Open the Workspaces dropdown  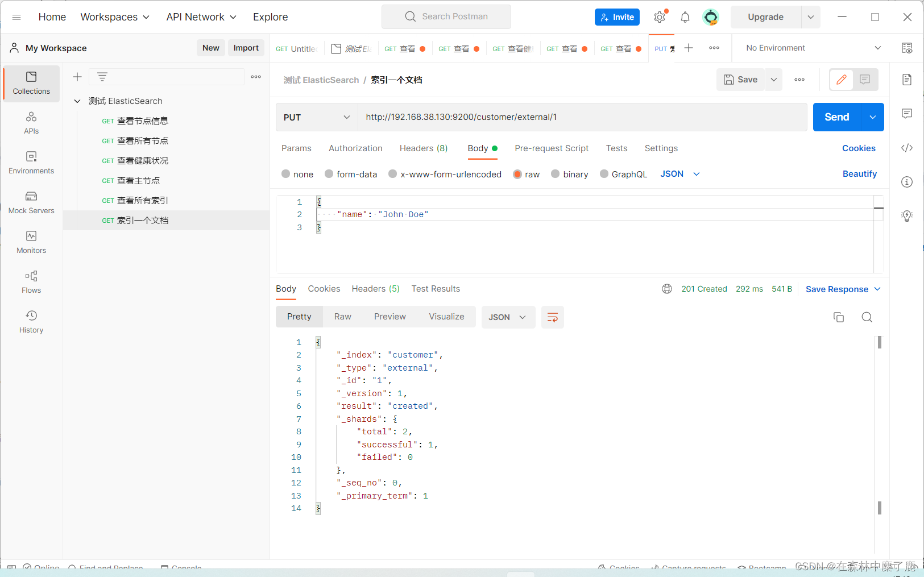(115, 17)
